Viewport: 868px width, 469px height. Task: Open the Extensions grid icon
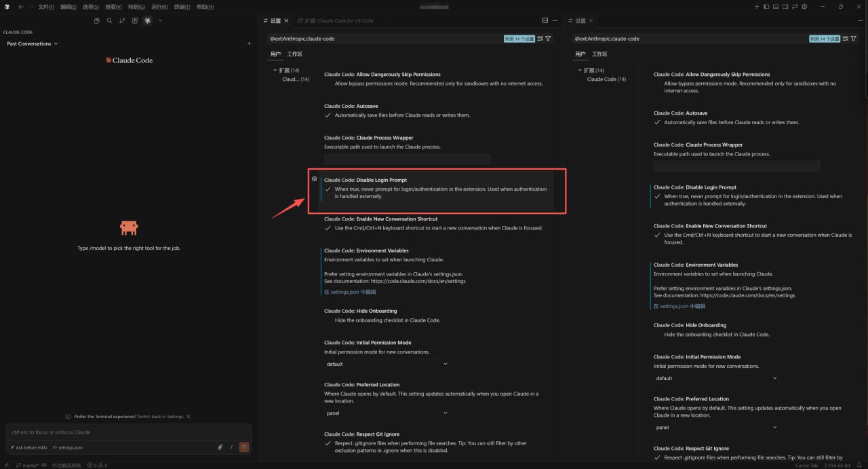coord(135,20)
